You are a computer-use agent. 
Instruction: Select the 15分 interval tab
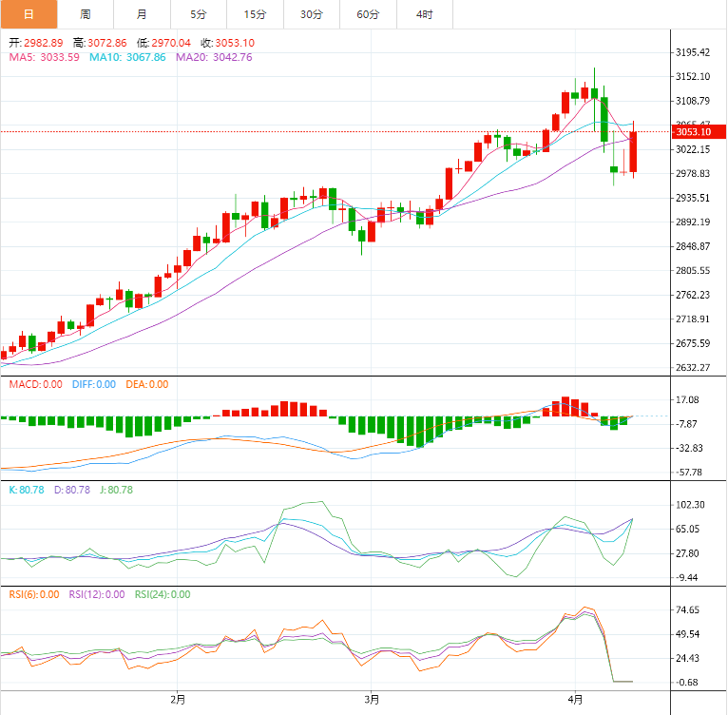[255, 14]
